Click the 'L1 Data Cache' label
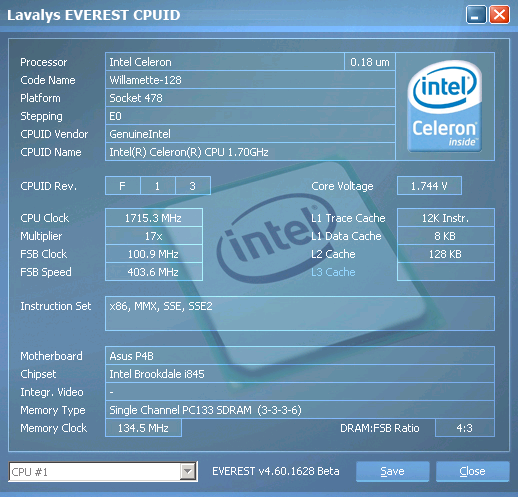This screenshot has width=518, height=497. [x=346, y=236]
